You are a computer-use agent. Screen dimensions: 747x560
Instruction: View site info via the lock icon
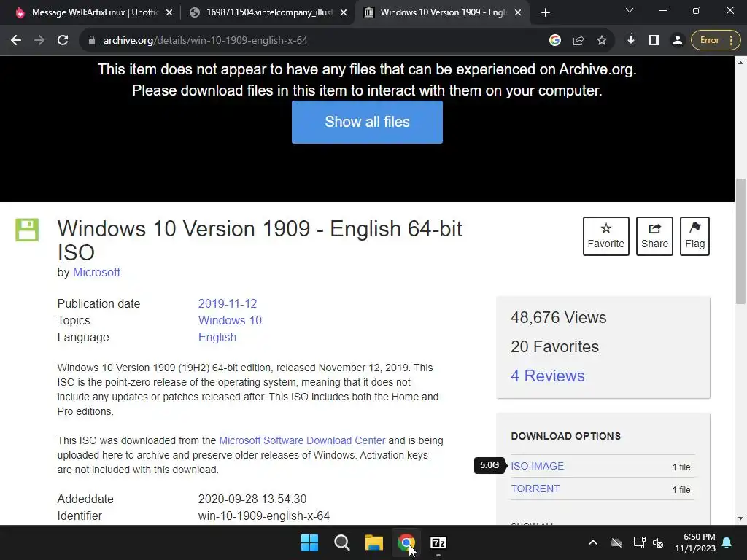click(92, 41)
